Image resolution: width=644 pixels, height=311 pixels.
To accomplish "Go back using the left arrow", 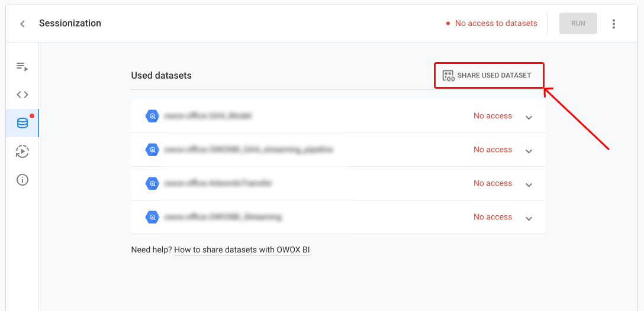I will click(x=22, y=24).
